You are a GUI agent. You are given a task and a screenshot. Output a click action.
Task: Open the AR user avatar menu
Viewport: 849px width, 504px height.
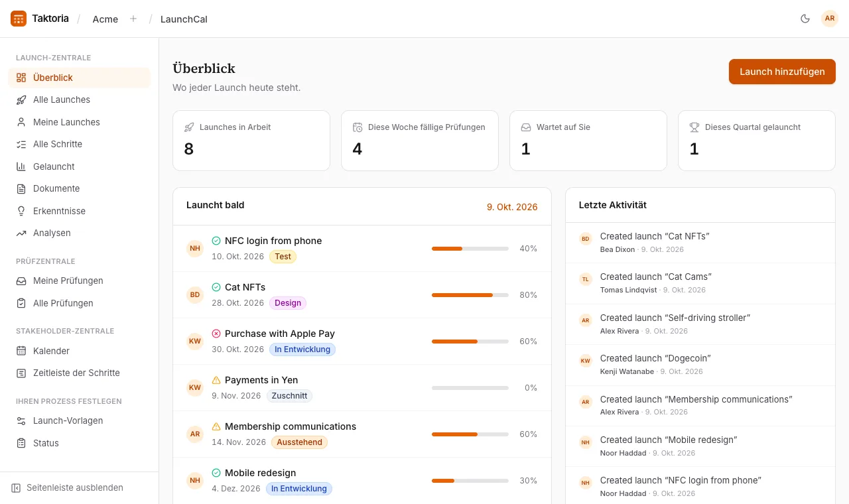click(830, 19)
